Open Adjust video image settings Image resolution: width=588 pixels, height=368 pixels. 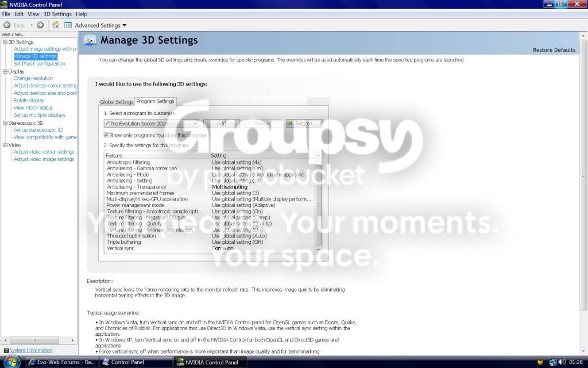tap(44, 159)
